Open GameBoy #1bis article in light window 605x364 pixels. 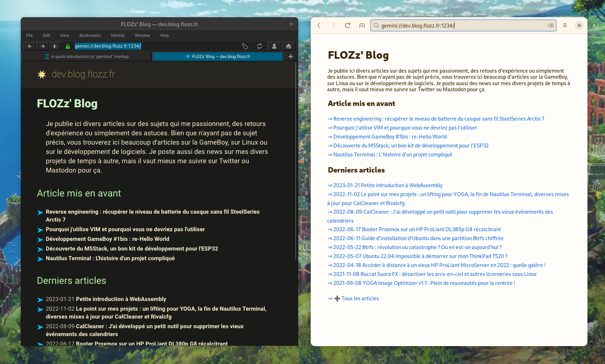tap(387, 137)
